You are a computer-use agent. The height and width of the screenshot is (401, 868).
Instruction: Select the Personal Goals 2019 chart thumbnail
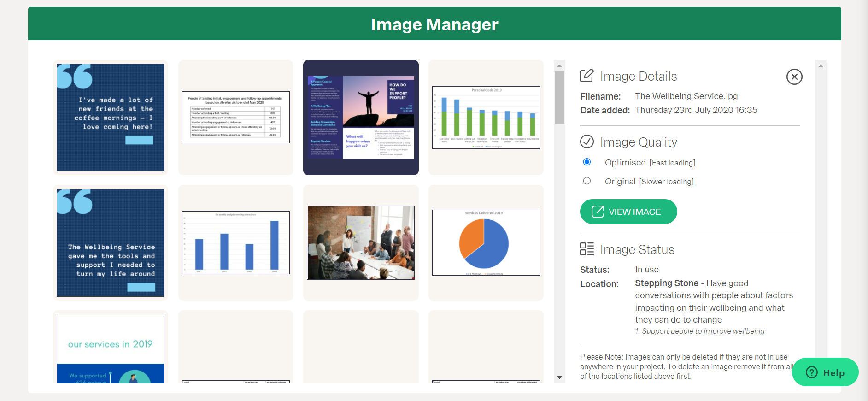[x=486, y=118]
